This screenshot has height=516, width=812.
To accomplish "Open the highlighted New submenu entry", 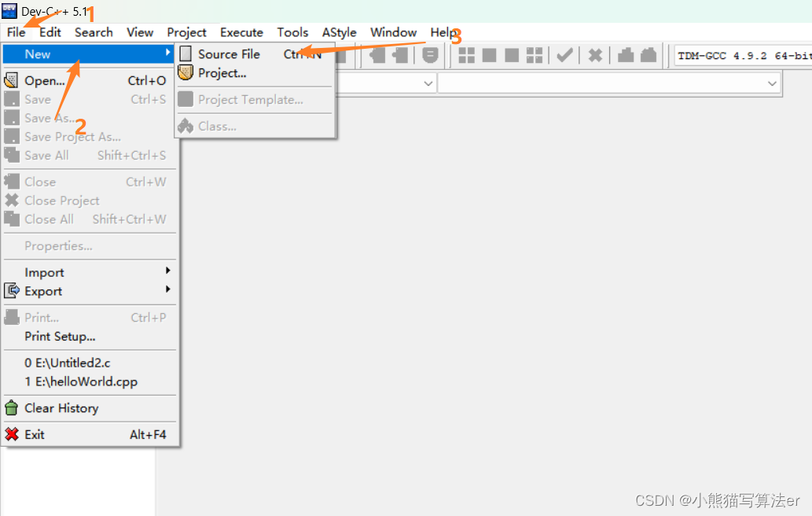I will (x=88, y=53).
